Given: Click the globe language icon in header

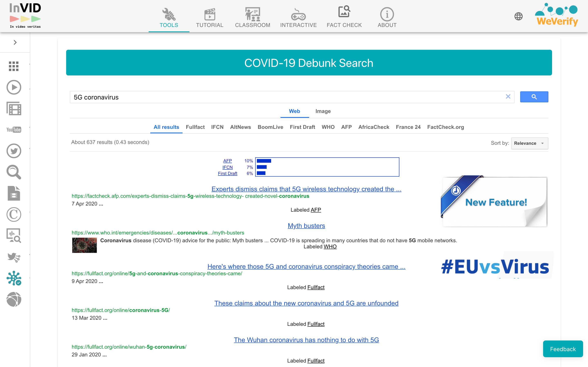Looking at the screenshot, I should [518, 17].
